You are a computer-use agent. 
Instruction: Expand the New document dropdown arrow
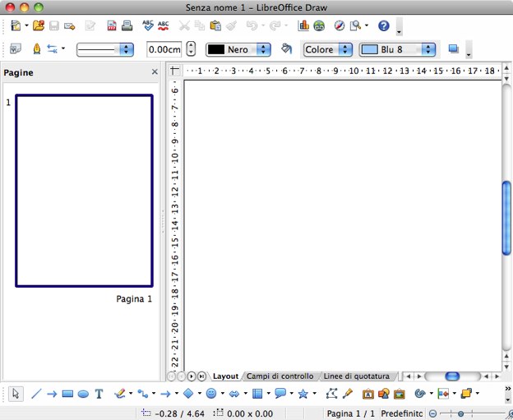coord(26,25)
